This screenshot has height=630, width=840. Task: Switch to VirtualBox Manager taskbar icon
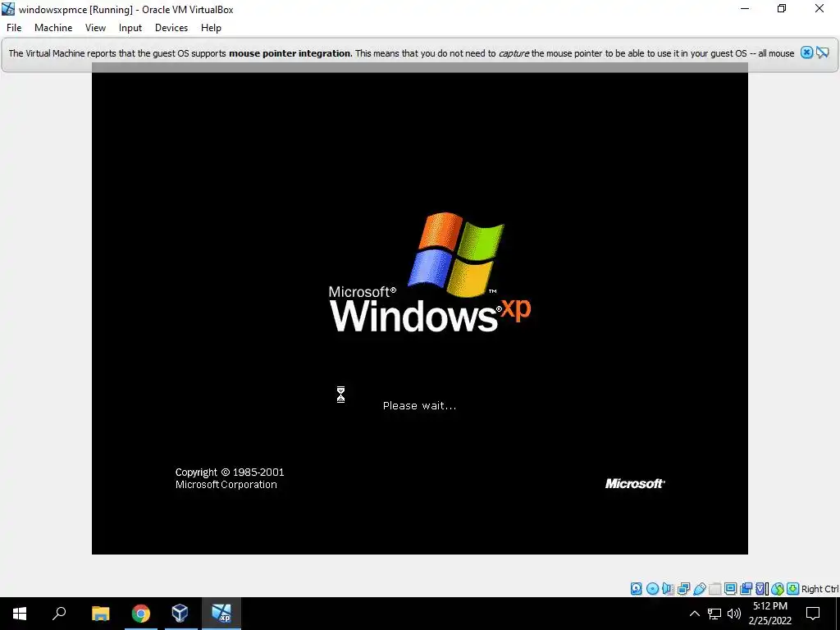(x=180, y=614)
